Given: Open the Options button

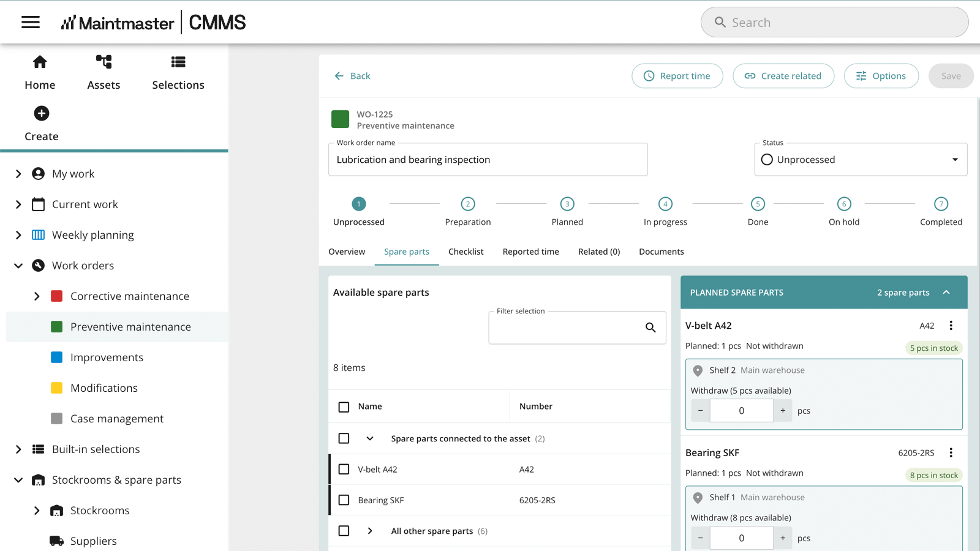Looking at the screenshot, I should (881, 76).
